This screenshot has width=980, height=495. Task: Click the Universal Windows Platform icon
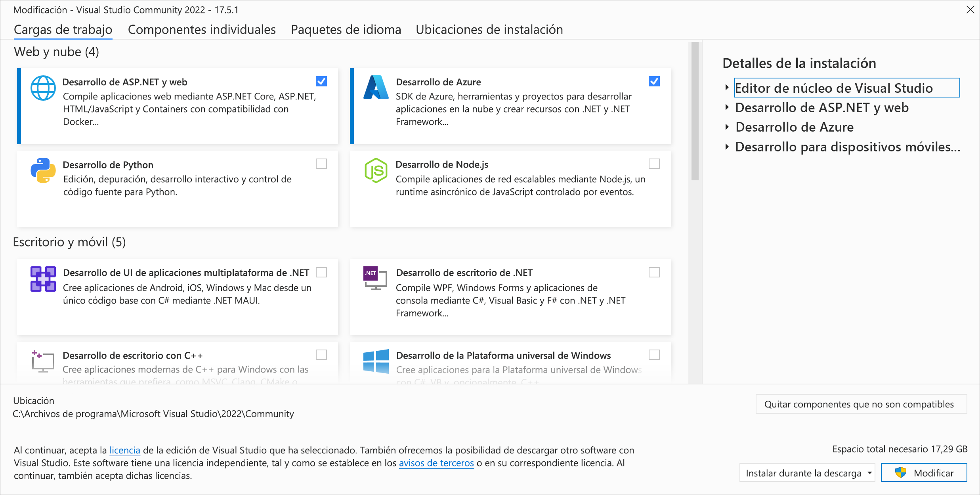(x=376, y=361)
